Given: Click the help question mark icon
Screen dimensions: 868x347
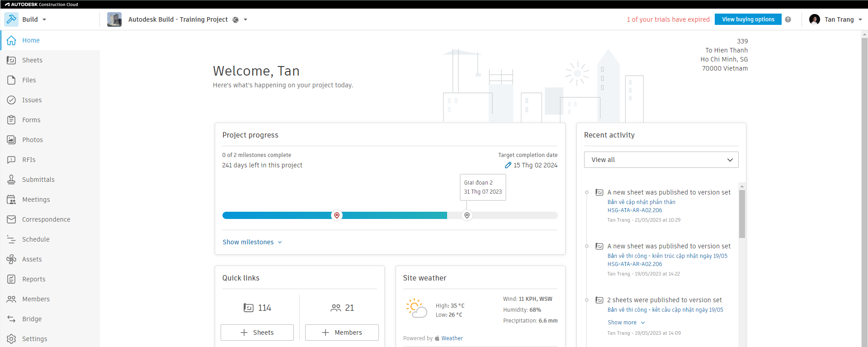Looking at the screenshot, I should pyautogui.click(x=788, y=19).
